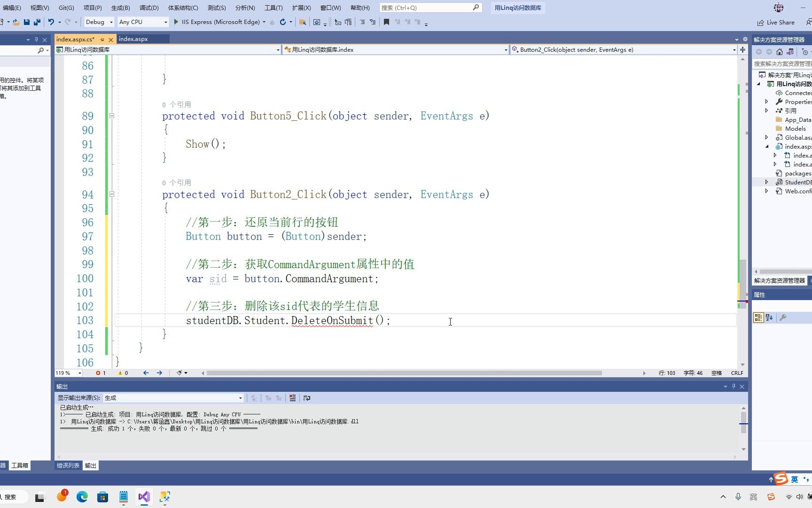Collapse the Button2_Click method outline
This screenshot has height=508, width=812.
click(112, 194)
